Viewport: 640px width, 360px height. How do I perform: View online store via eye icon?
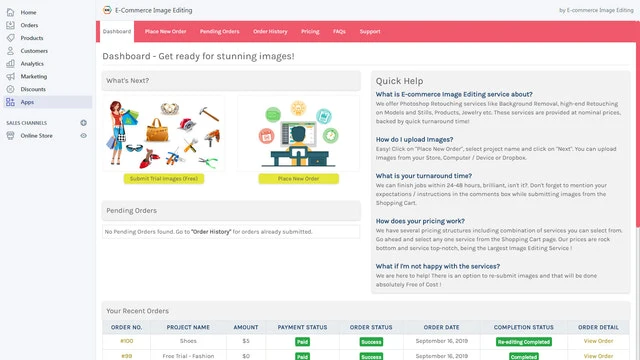pyautogui.click(x=83, y=136)
